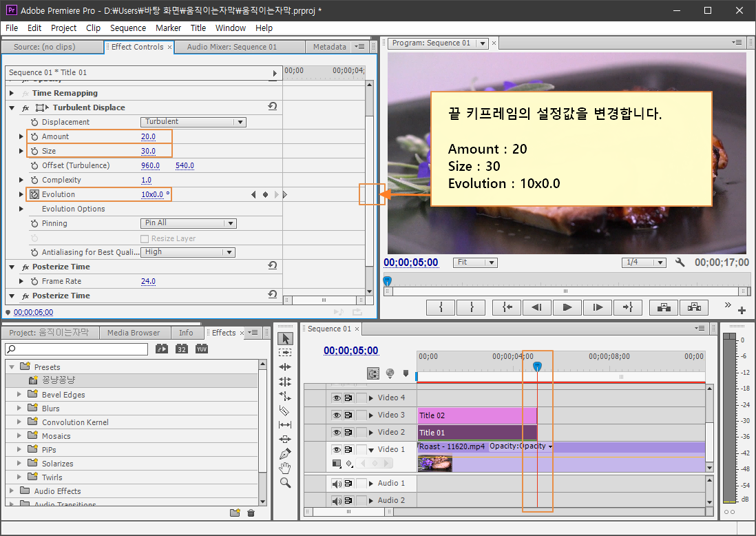Click the Frame Rate value 24.0

[x=148, y=281]
